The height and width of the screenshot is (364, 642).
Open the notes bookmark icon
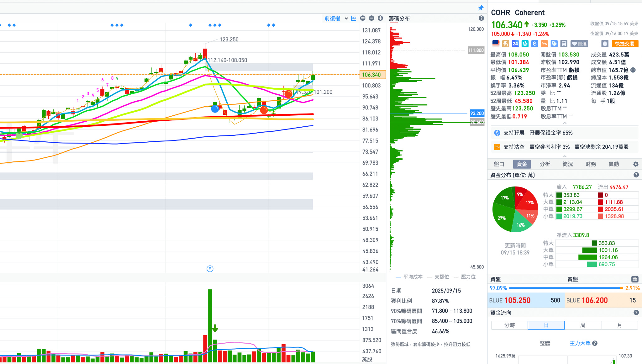pos(564,44)
